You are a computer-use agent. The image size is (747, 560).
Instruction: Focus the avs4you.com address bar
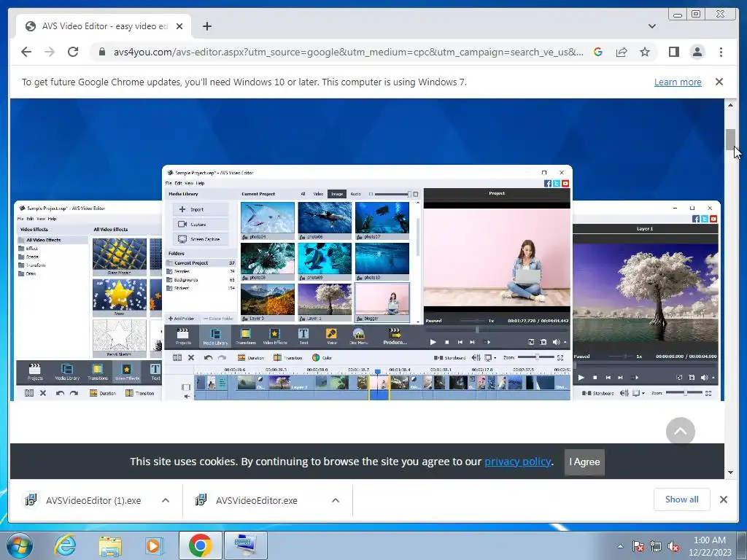click(348, 52)
